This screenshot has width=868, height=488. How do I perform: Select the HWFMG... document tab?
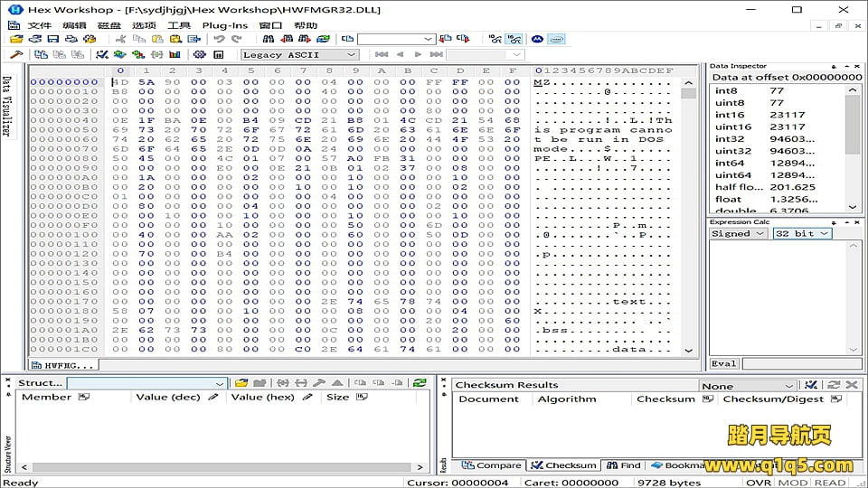tap(61, 365)
